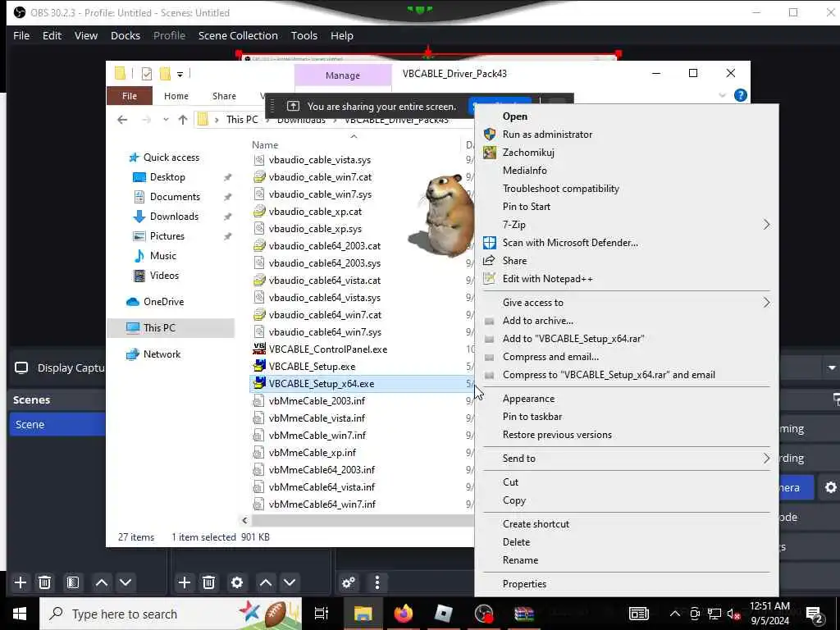Open File Explorer help question mark

tap(741, 95)
